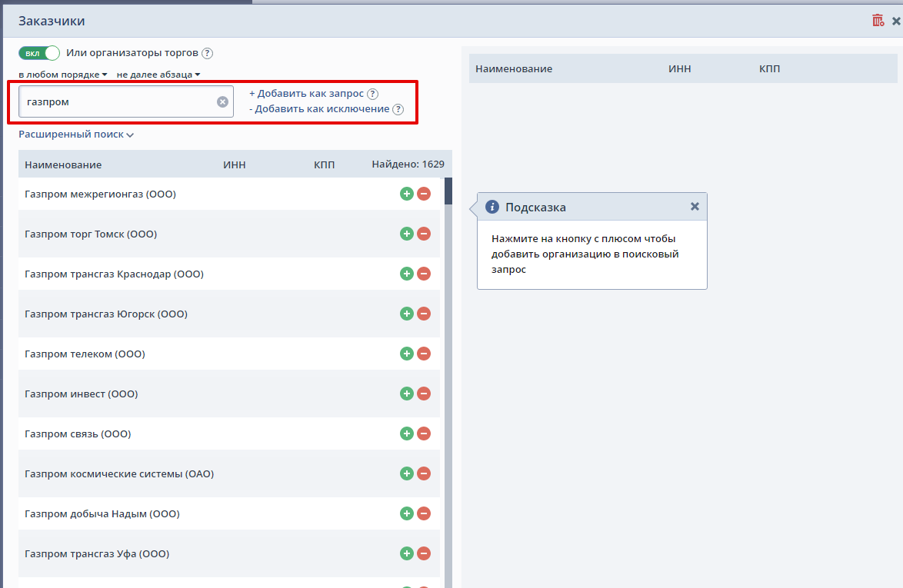
Task: Click the red trash icon in the header
Action: (x=878, y=21)
